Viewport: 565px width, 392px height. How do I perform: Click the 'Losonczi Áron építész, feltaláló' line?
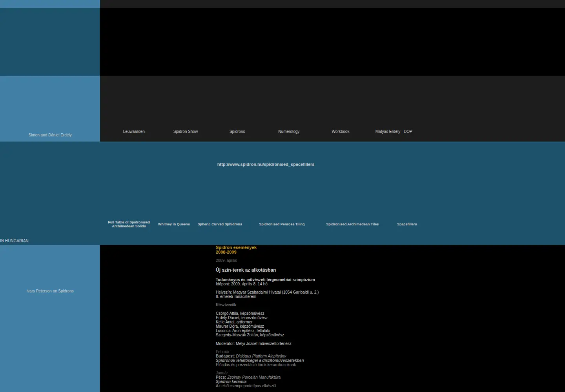point(243,330)
